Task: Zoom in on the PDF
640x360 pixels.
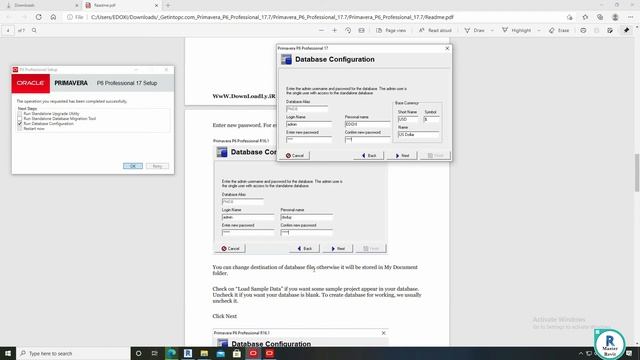Action: [x=334, y=30]
